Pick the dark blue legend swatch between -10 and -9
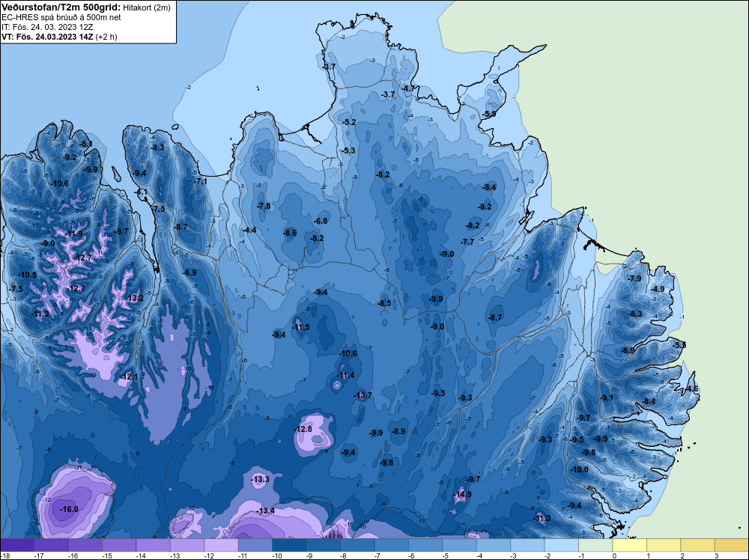 coord(289,545)
